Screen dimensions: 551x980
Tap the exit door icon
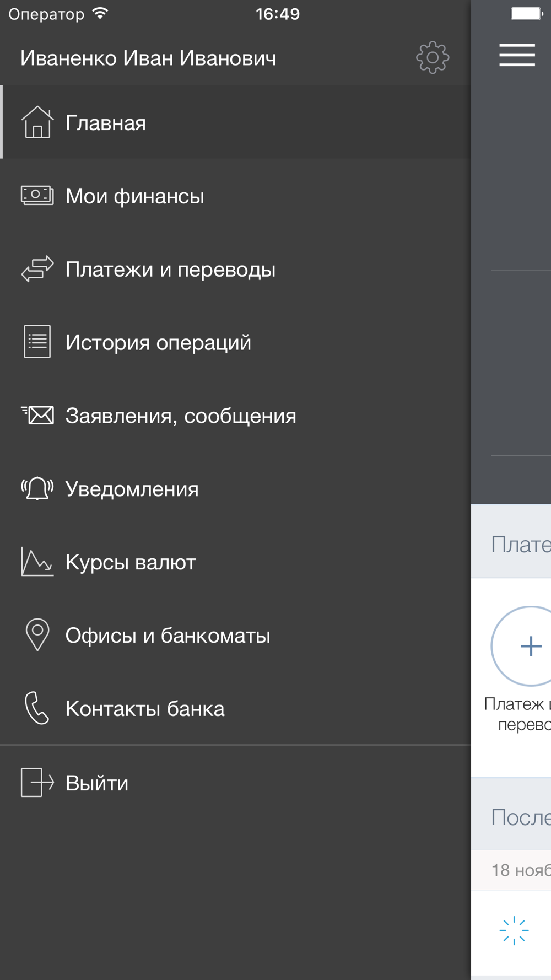pos(37,782)
